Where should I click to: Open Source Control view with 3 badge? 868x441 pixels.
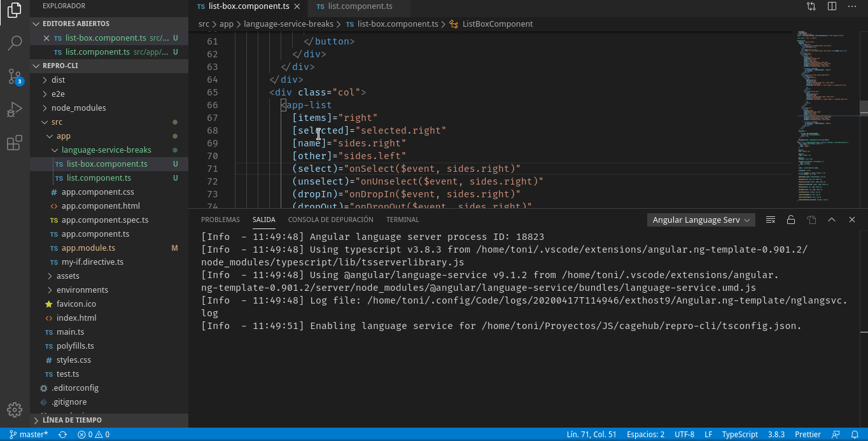click(x=15, y=76)
